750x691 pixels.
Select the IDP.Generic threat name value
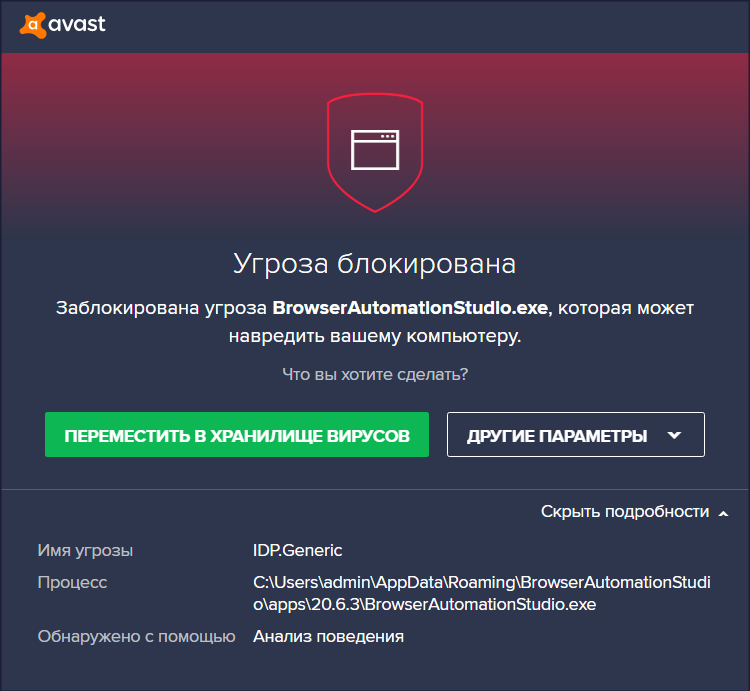[298, 550]
